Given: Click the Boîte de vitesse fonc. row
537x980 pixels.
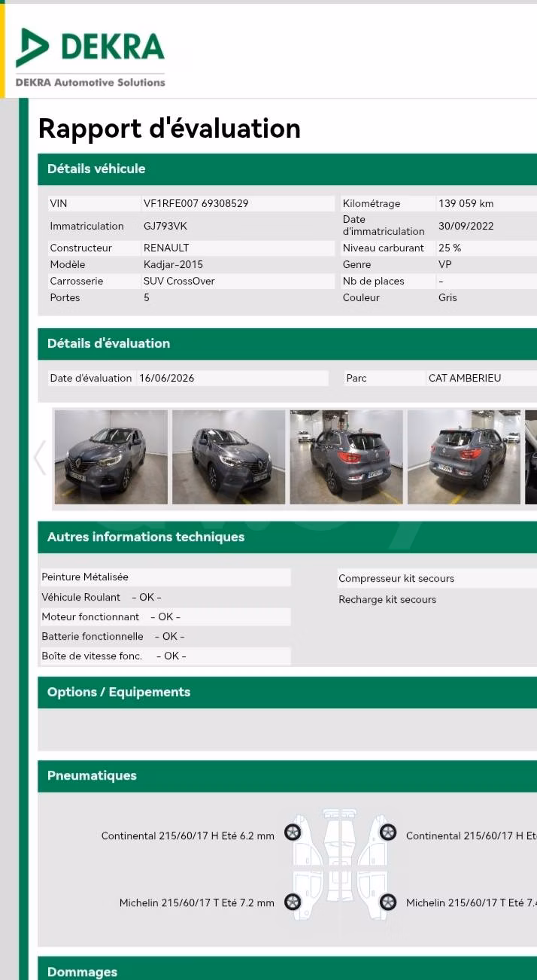Looking at the screenshot, I should (x=165, y=656).
